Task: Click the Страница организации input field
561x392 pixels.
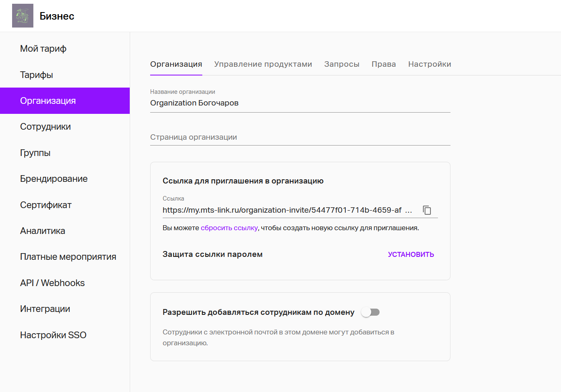Action: (x=300, y=137)
